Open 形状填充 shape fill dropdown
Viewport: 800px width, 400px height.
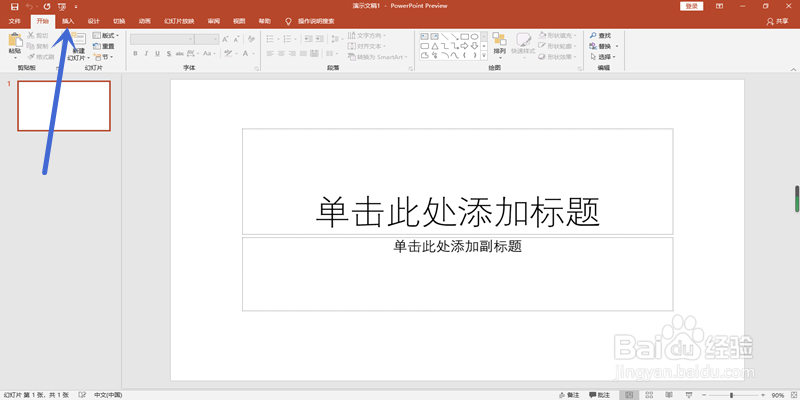(558, 35)
